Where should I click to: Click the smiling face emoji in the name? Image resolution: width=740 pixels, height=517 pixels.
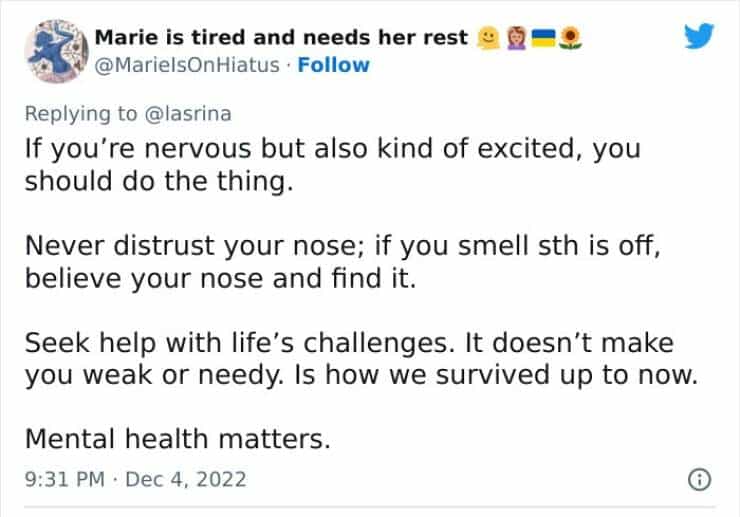(487, 38)
